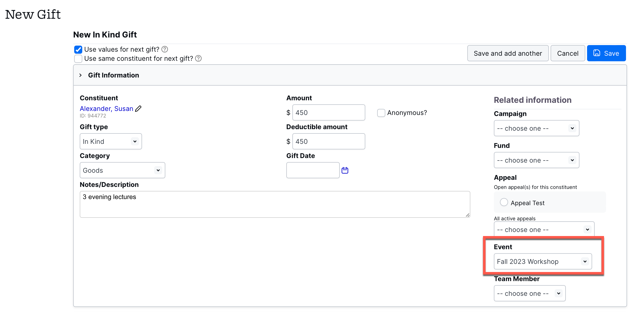The height and width of the screenshot is (312, 644).
Task: Open the Event dropdown showing Fall 2023 Workshop
Action: (x=542, y=261)
